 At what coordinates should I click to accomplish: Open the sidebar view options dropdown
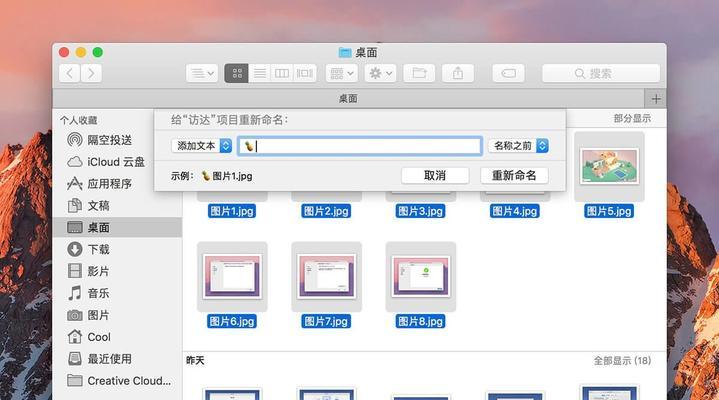tap(202, 73)
